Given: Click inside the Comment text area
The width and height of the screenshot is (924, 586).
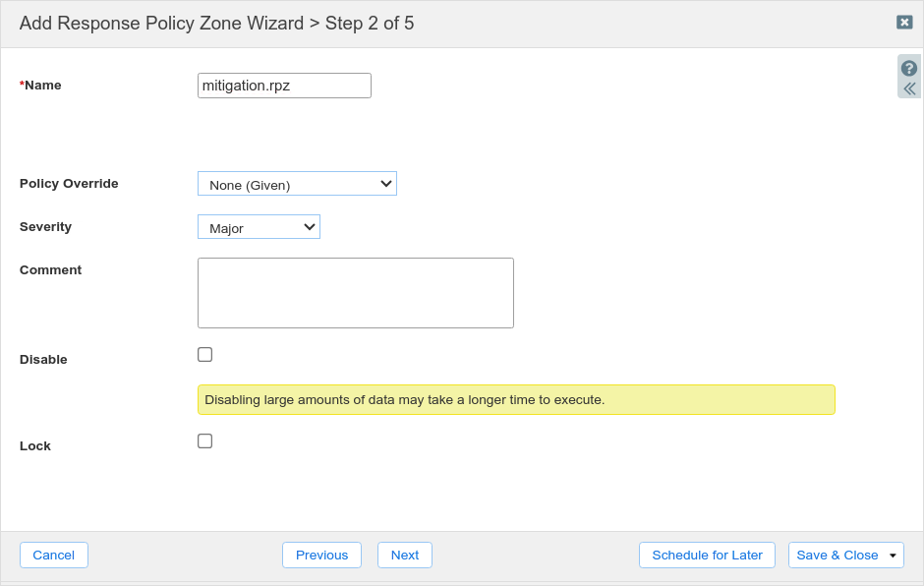Looking at the screenshot, I should point(355,293).
